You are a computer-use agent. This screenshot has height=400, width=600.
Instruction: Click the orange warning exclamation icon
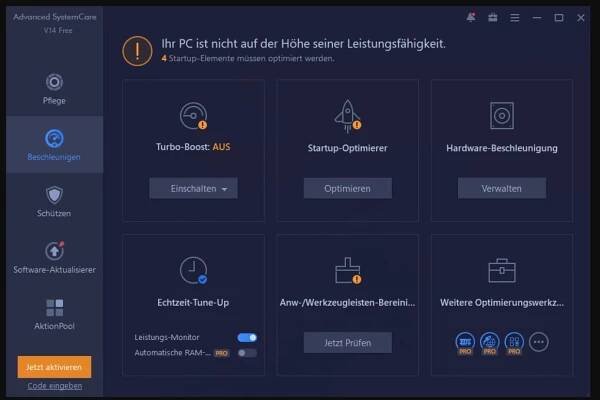(137, 51)
